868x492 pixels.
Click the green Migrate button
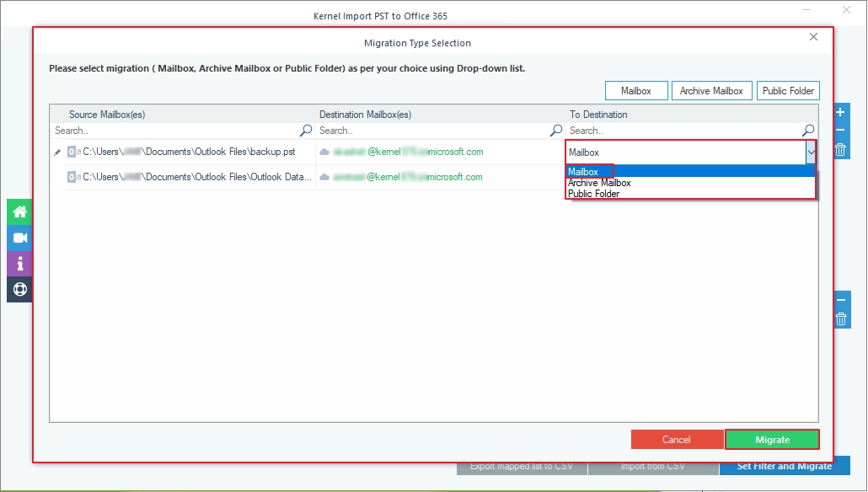[x=772, y=440]
